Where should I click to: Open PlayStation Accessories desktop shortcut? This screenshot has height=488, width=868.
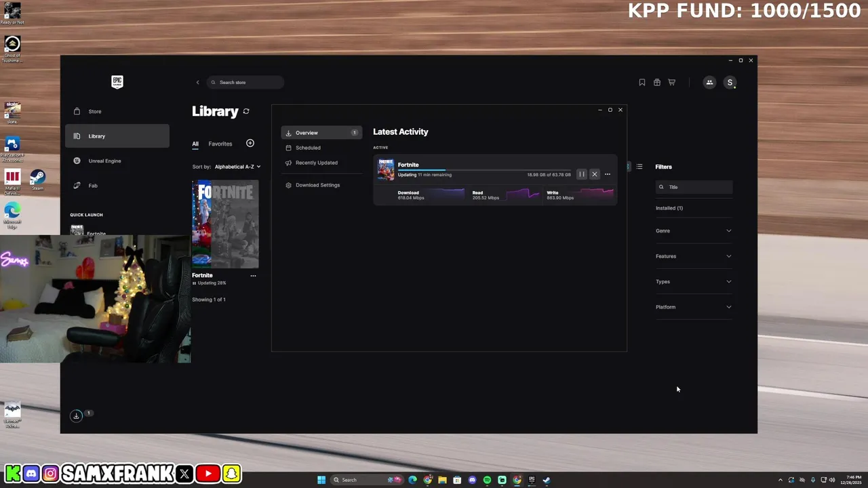(x=12, y=148)
